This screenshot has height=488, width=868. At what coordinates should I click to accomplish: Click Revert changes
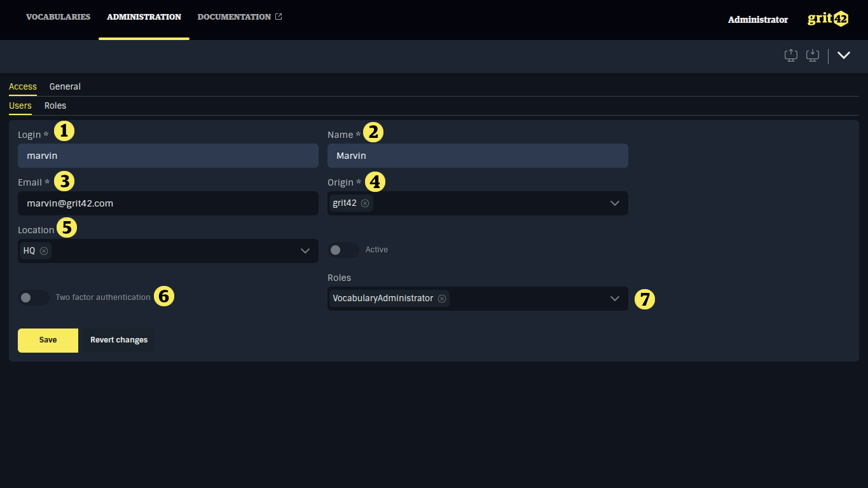pyautogui.click(x=118, y=340)
